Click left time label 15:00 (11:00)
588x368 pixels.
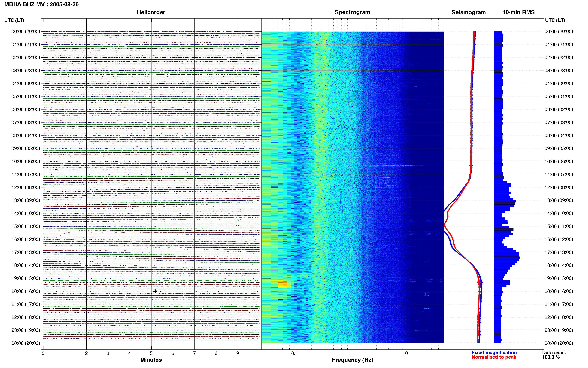[26, 226]
